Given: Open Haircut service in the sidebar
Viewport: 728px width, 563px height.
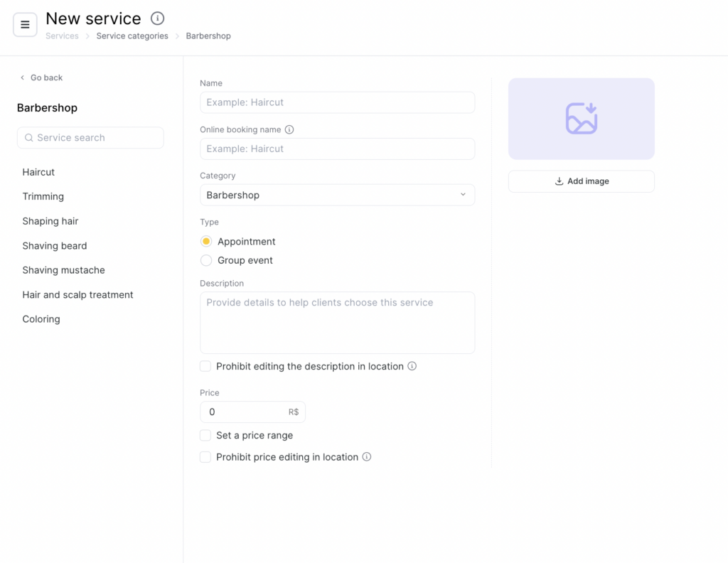Looking at the screenshot, I should pos(38,172).
